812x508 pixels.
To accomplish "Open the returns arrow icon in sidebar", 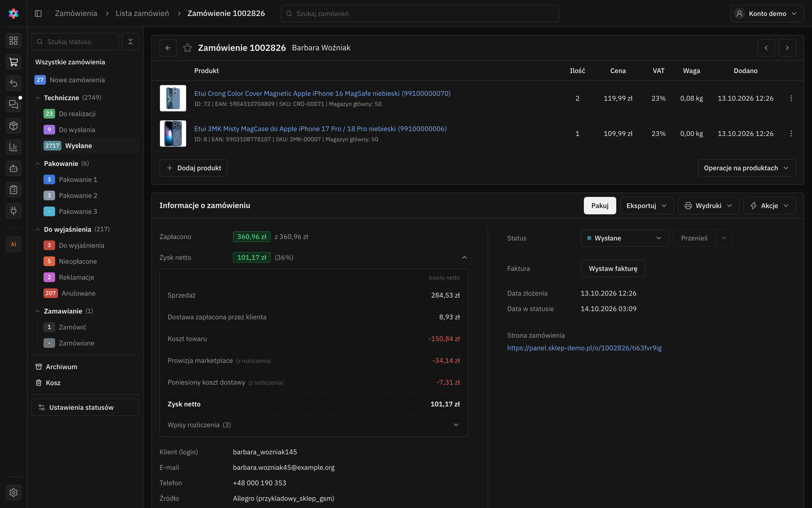I will (x=14, y=83).
